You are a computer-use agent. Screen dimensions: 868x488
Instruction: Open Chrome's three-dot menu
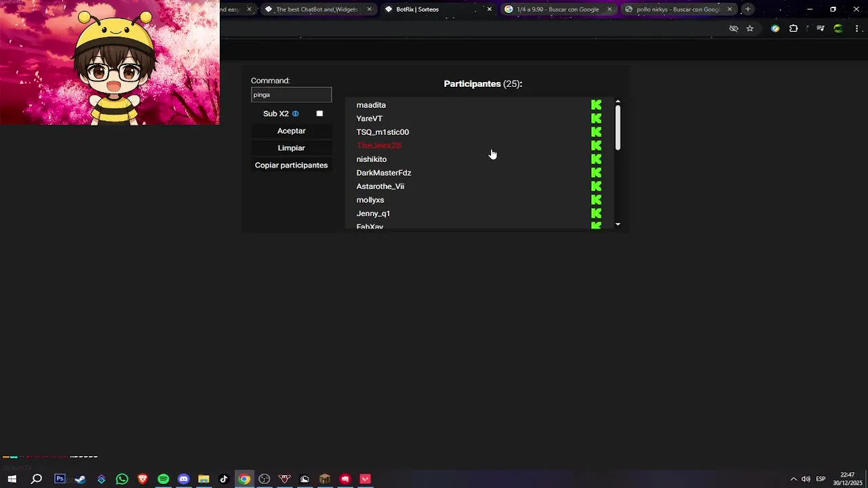tap(857, 28)
